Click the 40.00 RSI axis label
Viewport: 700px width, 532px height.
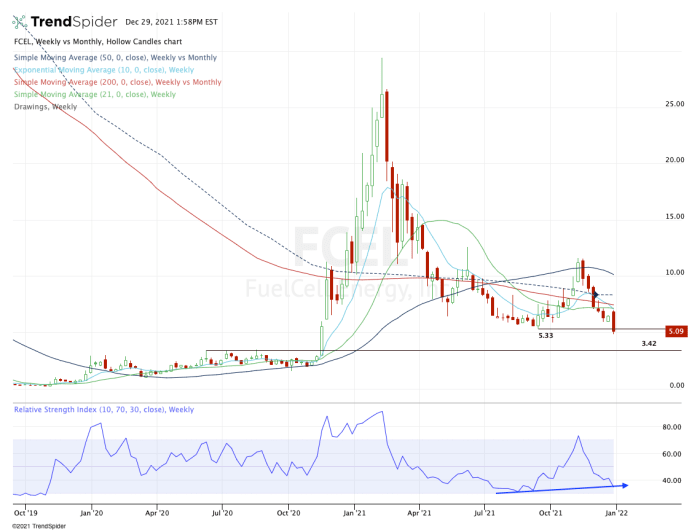coord(671,481)
